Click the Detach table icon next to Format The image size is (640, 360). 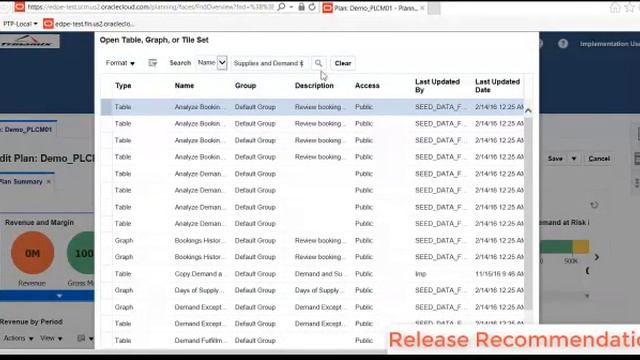click(153, 63)
